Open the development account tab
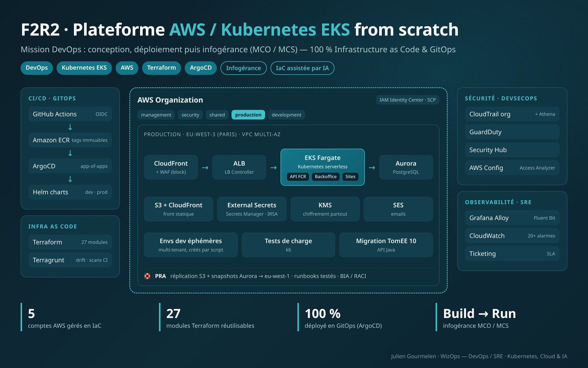588x368 pixels. pyautogui.click(x=286, y=115)
